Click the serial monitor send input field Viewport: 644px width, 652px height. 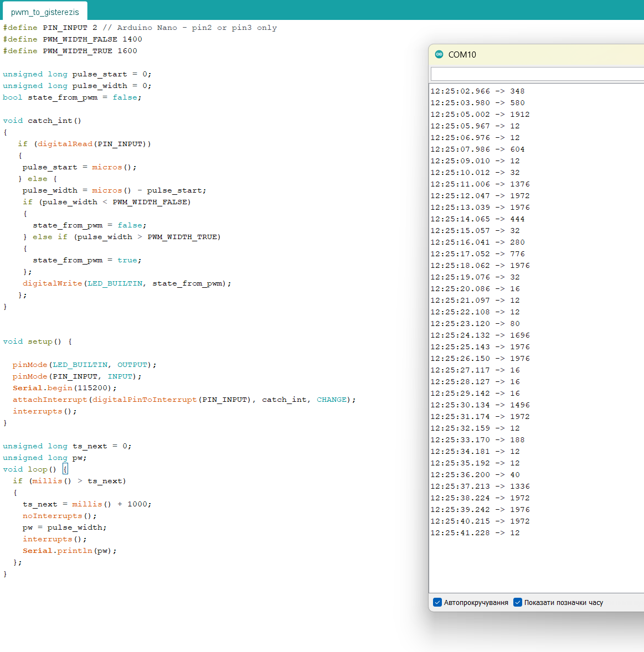click(x=537, y=74)
